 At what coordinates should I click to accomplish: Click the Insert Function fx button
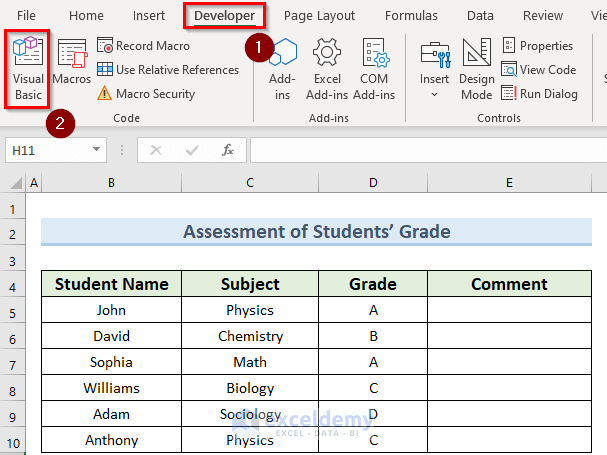(x=228, y=150)
